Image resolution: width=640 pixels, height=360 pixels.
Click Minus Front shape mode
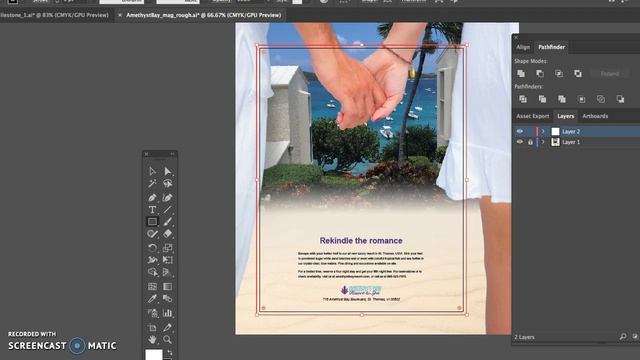point(540,73)
